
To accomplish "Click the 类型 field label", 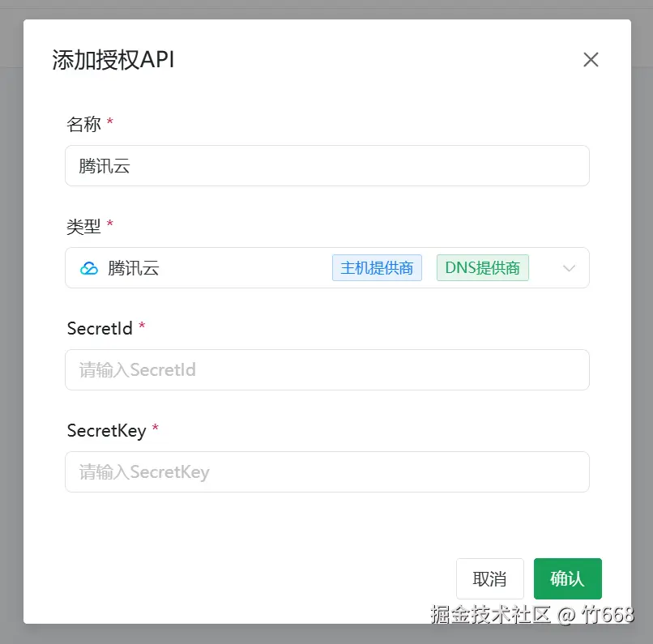I will (83, 226).
